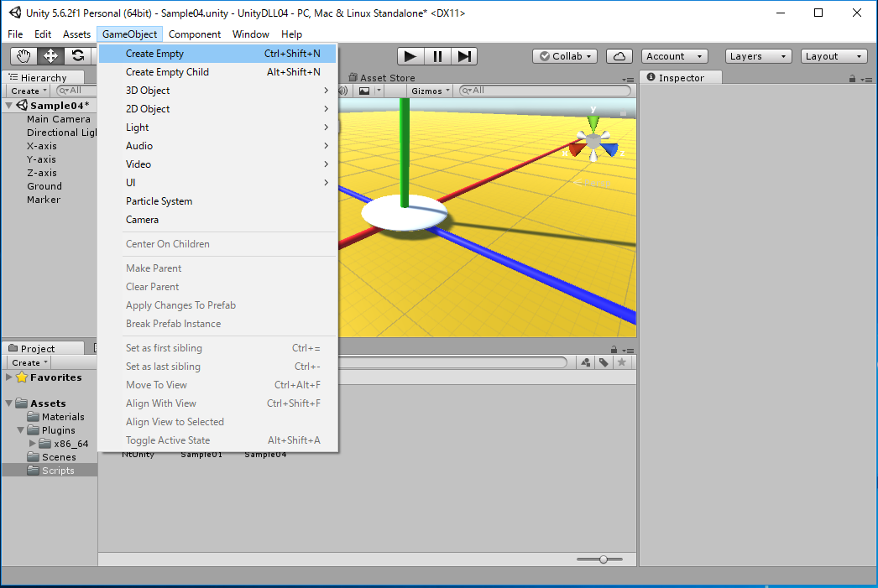Select the Move tool in the toolbar
Image resolution: width=878 pixels, height=588 pixels.
tap(50, 56)
